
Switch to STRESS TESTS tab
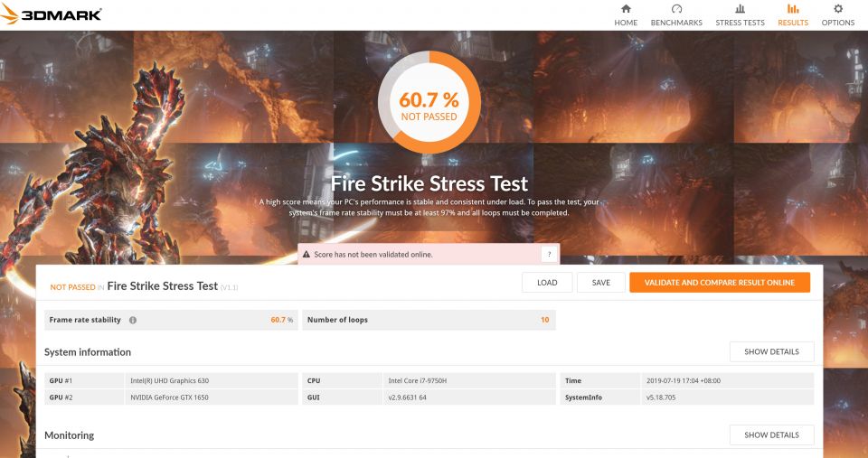pyautogui.click(x=740, y=23)
